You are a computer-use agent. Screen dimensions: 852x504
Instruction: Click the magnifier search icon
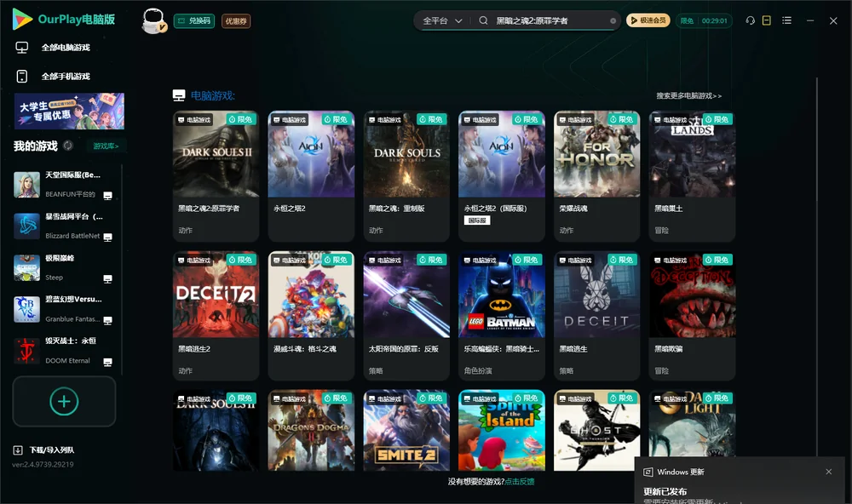(x=483, y=20)
